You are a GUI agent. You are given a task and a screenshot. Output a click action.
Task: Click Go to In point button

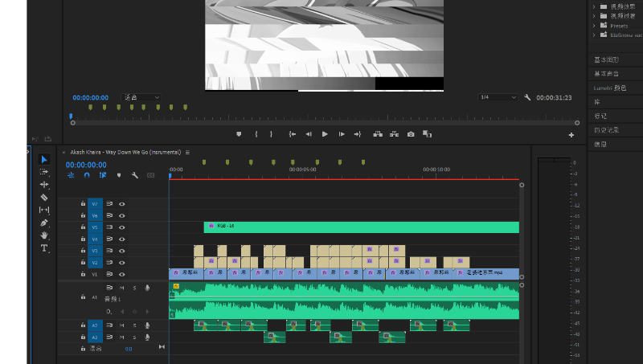[292, 134]
